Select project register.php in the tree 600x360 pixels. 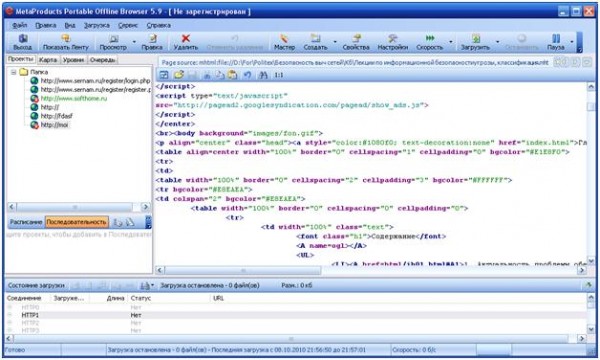pyautogui.click(x=96, y=90)
